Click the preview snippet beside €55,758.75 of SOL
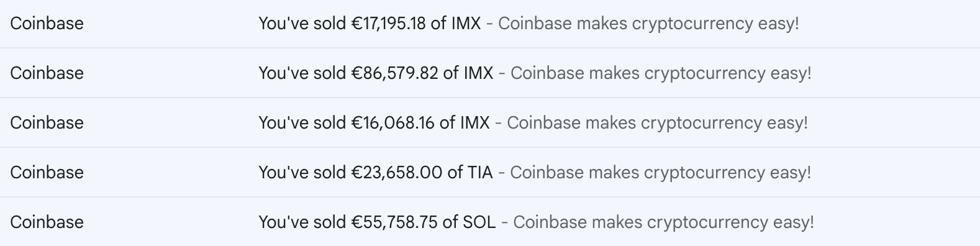 point(663,222)
